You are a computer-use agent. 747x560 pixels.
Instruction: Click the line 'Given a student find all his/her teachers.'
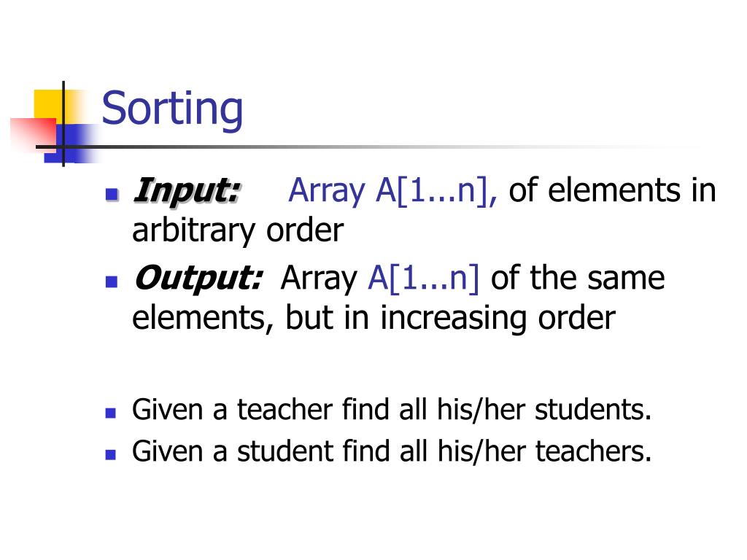(x=392, y=451)
